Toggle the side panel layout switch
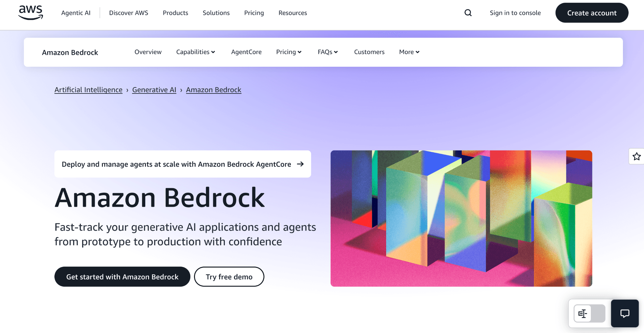 pos(589,313)
